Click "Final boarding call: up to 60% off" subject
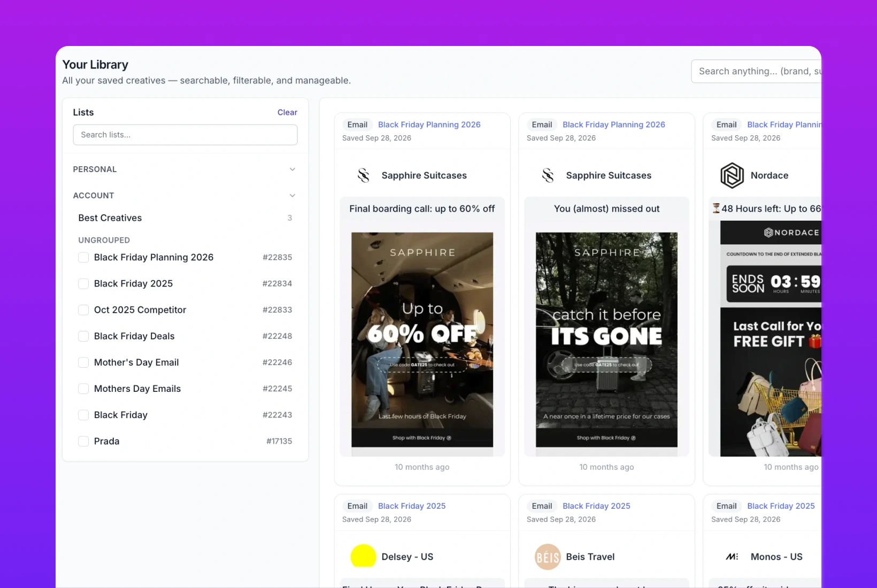This screenshot has height=588, width=877. pyautogui.click(x=422, y=208)
